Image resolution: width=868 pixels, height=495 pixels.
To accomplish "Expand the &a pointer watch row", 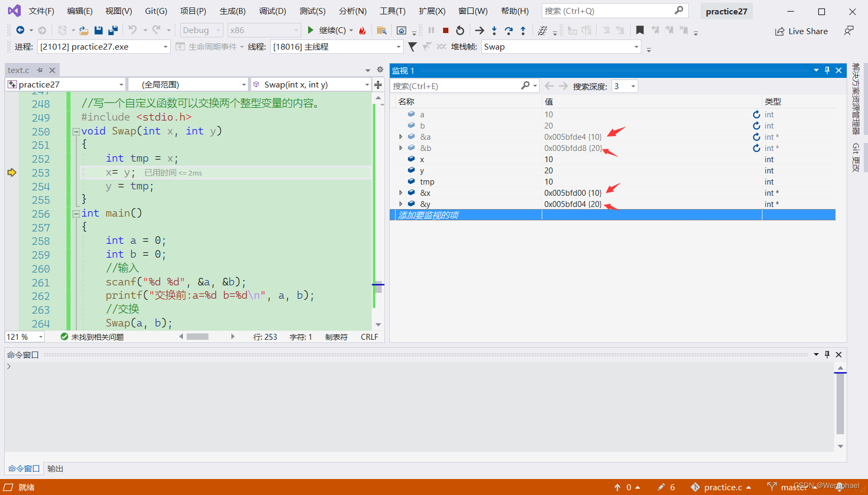I will click(400, 137).
